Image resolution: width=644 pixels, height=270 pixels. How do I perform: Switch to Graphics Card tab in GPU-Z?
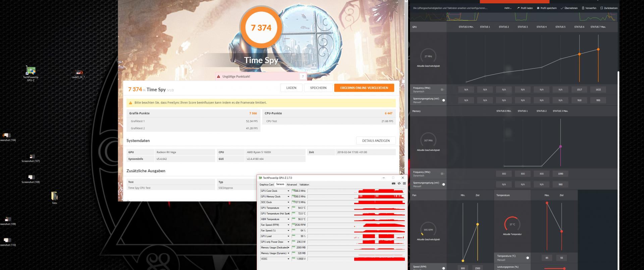[266, 185]
